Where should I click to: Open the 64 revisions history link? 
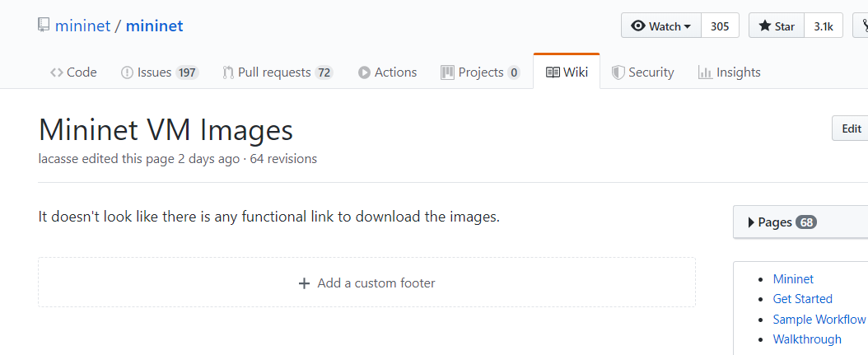[283, 159]
